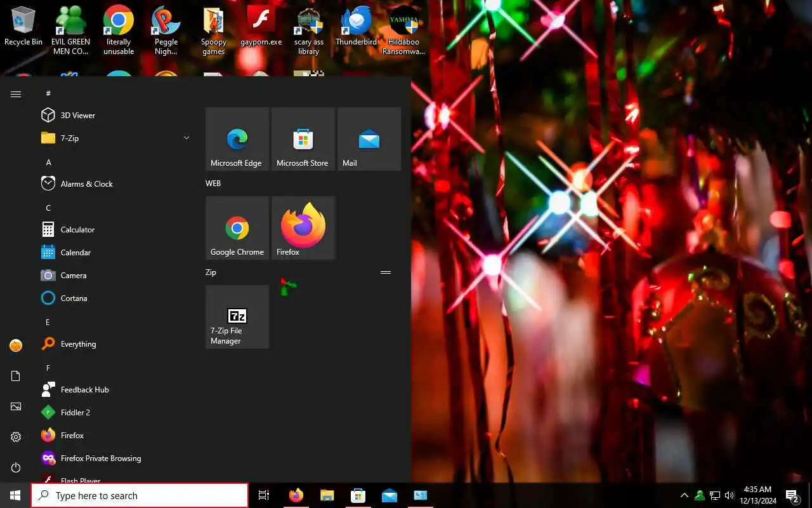Screen dimensions: 812x508
Task: Launch the Camera app
Action: tap(114, 275)
